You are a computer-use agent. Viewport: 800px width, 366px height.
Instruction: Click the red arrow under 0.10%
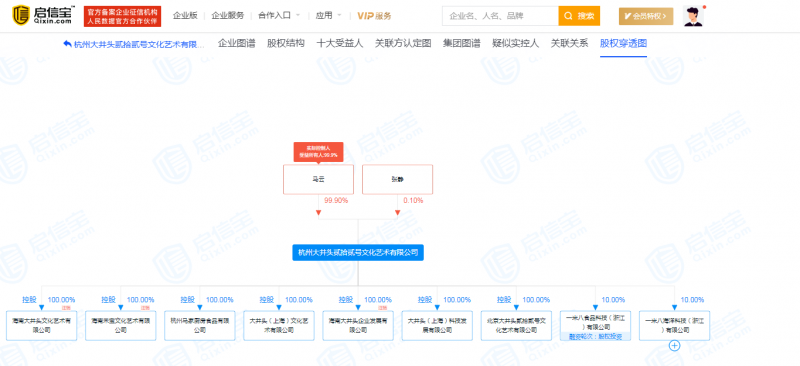(x=397, y=212)
